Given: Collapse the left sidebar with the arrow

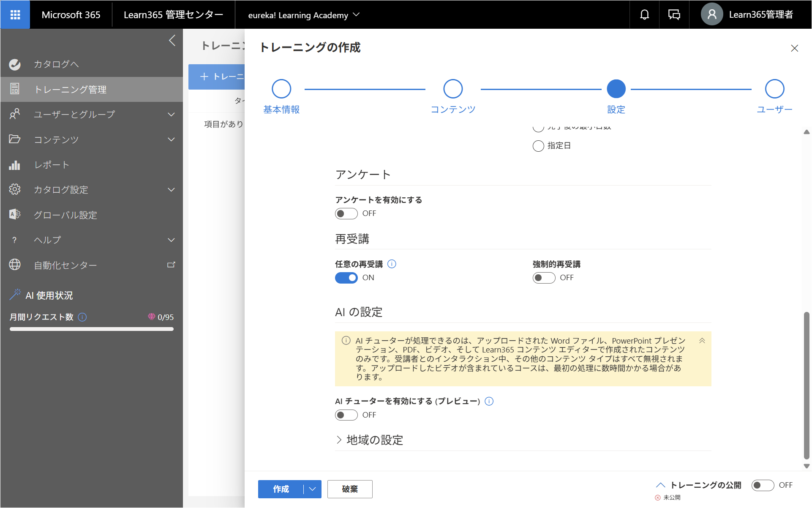Looking at the screenshot, I should (x=172, y=41).
